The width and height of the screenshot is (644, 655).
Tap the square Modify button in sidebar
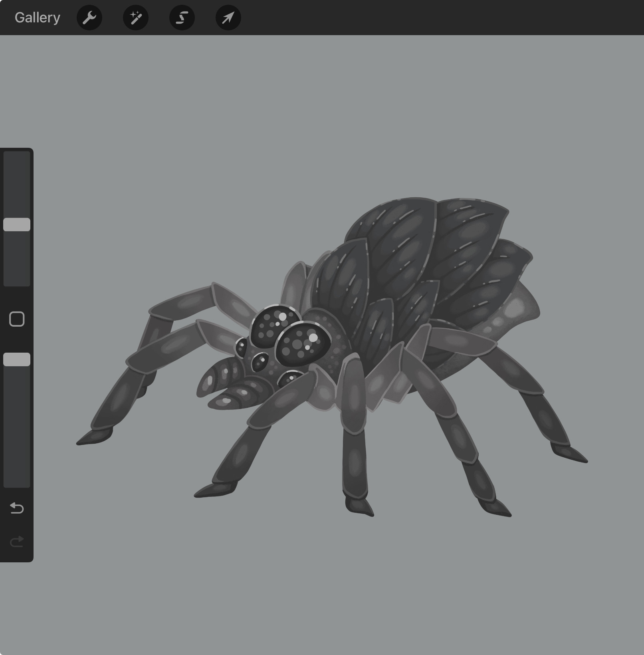click(17, 319)
